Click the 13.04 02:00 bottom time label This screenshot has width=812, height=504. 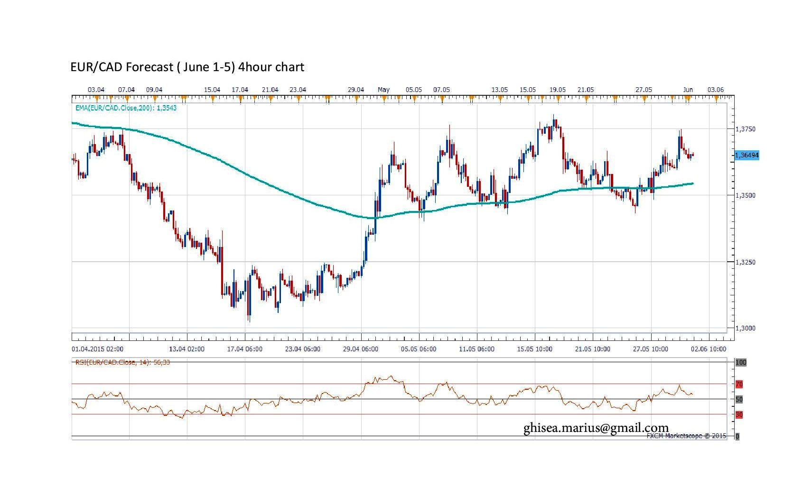(187, 349)
